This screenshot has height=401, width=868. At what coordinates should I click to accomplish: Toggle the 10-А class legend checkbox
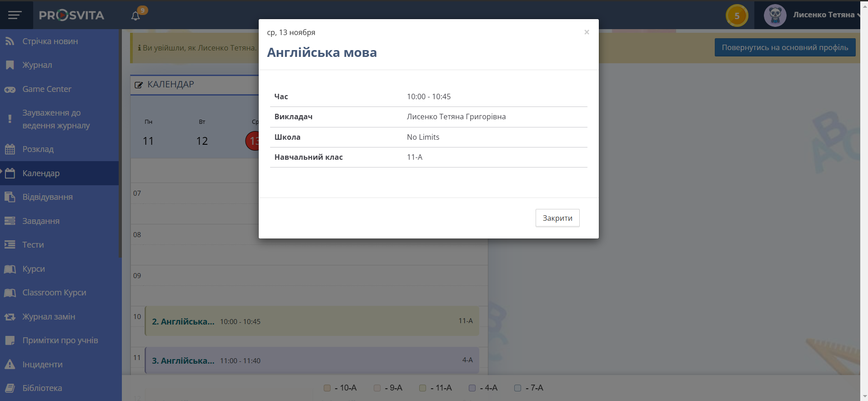(327, 388)
